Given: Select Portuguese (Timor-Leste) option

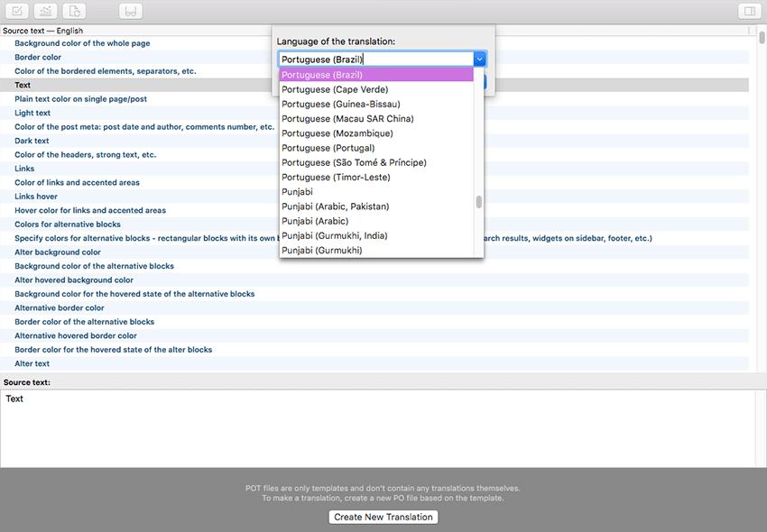Looking at the screenshot, I should point(334,178).
